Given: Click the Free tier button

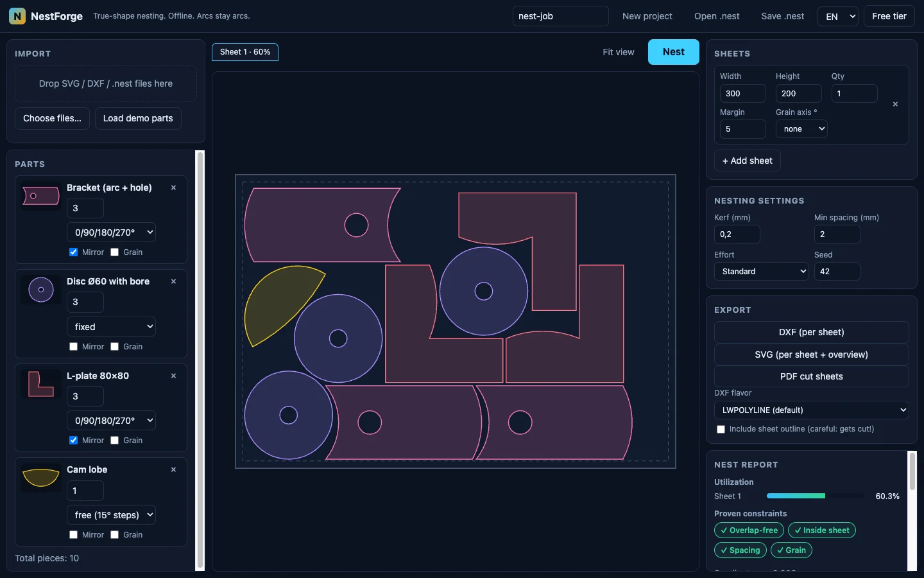Looking at the screenshot, I should (x=889, y=16).
